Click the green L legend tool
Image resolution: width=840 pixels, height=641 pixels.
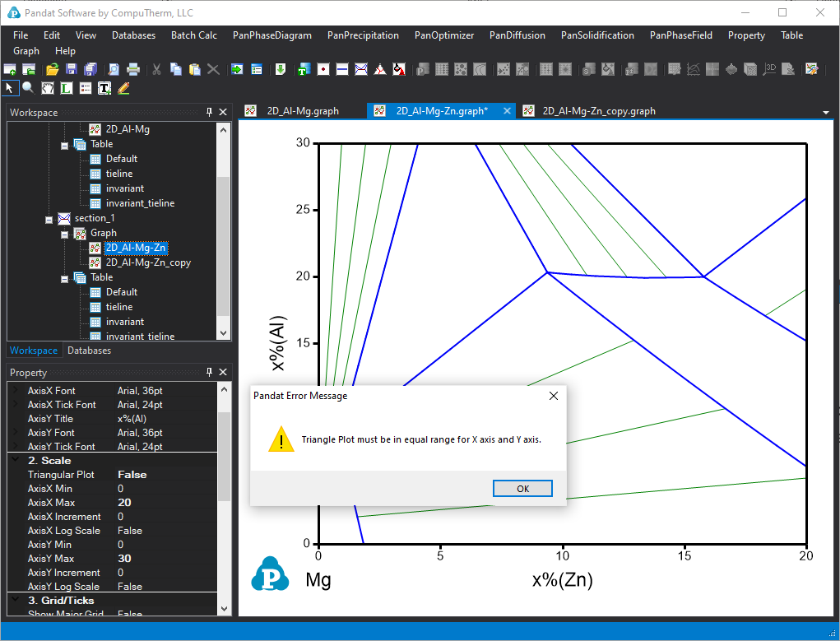coord(67,88)
